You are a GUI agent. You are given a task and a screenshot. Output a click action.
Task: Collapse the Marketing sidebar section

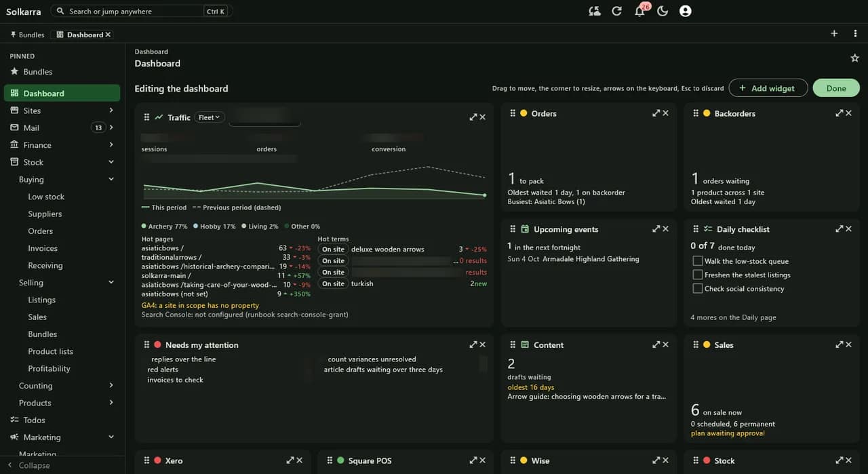(111, 437)
